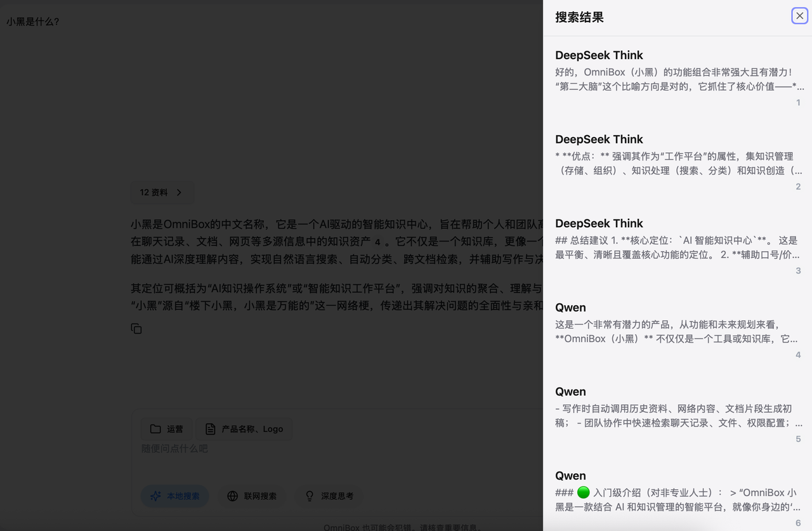Click the sparkle icon on local search
The height and width of the screenshot is (531, 812).
[x=155, y=496]
